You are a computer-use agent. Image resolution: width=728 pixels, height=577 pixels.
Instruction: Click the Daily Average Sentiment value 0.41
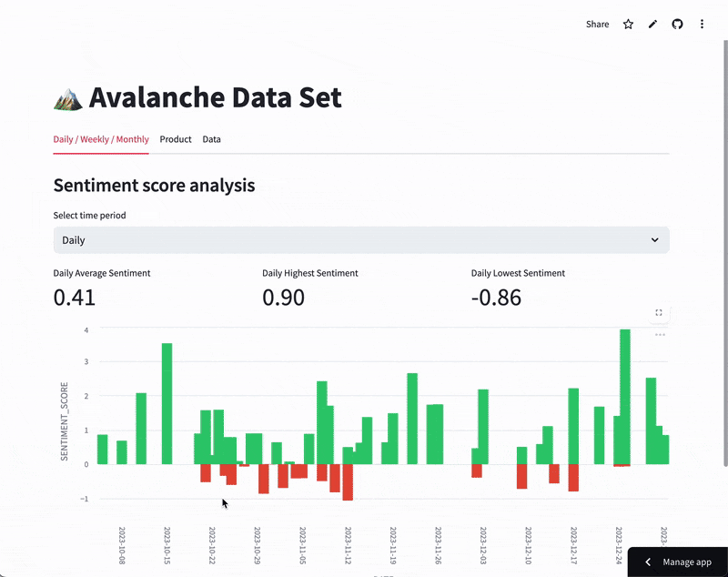(x=75, y=297)
